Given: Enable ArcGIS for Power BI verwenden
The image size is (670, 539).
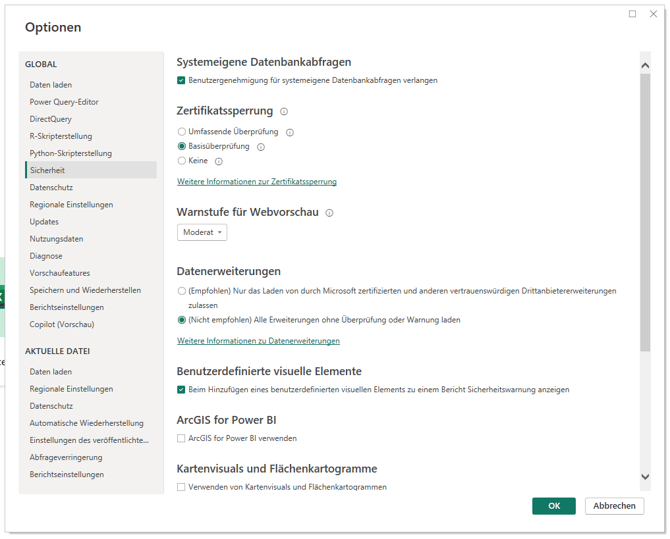Looking at the screenshot, I should coord(181,438).
